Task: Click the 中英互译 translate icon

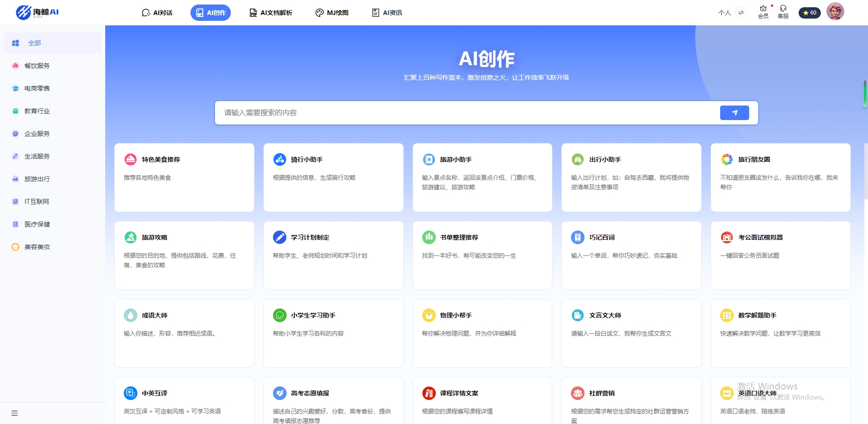Action: point(131,393)
